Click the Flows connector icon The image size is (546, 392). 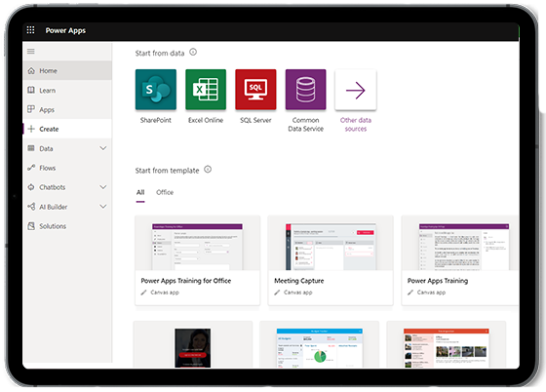(31, 168)
